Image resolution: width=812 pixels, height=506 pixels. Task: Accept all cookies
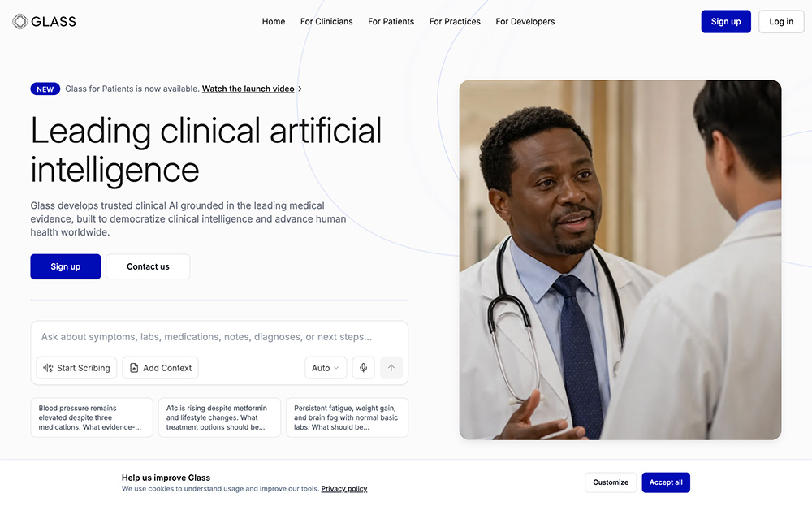pos(666,482)
